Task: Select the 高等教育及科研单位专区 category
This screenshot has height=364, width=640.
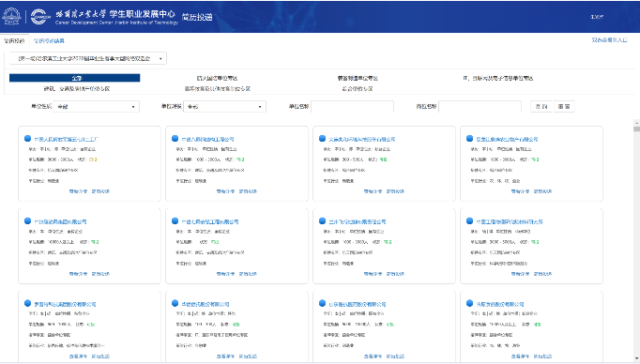Action: tap(217, 88)
